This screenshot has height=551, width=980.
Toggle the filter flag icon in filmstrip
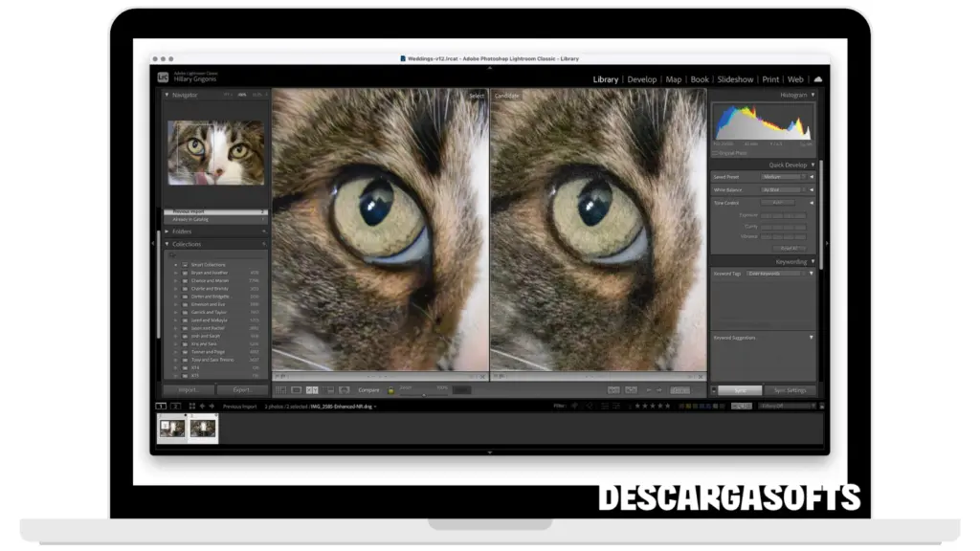coord(574,407)
